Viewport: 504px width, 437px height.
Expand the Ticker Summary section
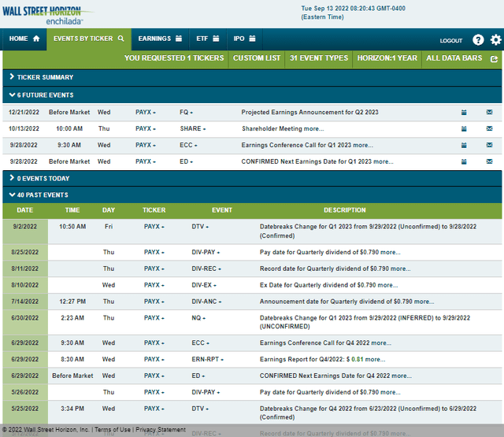pyautogui.click(x=252, y=77)
